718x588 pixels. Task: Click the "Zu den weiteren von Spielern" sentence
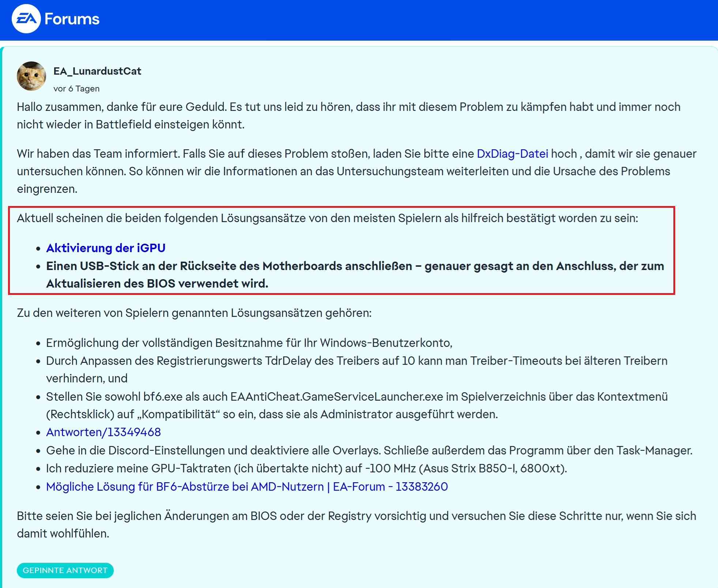[x=194, y=313]
